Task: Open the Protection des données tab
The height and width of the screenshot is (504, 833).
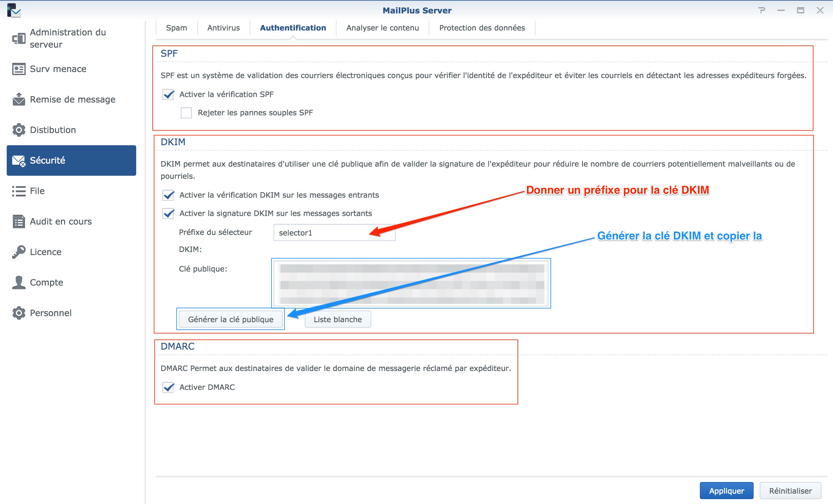Action: pos(482,28)
